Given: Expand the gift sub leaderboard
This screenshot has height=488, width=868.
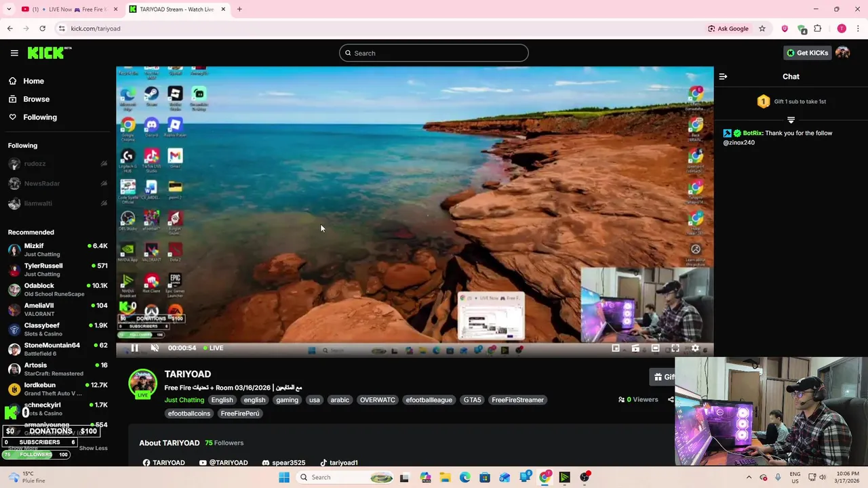Looking at the screenshot, I should 791,120.
